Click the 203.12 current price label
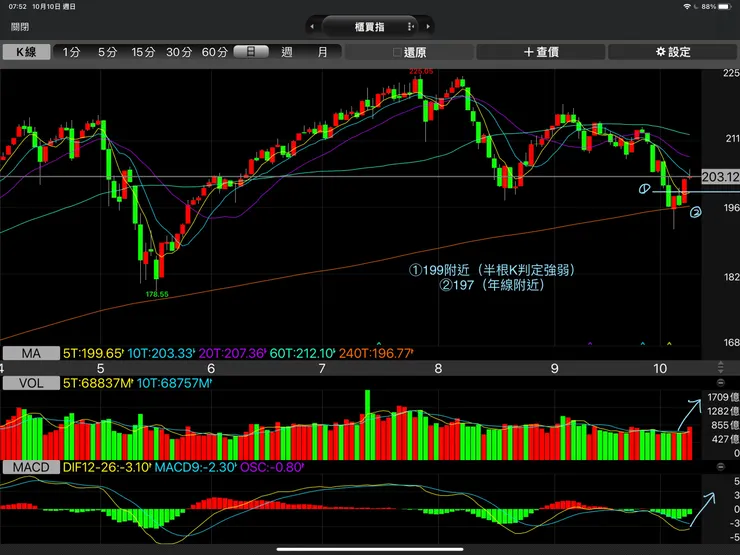 tap(721, 177)
